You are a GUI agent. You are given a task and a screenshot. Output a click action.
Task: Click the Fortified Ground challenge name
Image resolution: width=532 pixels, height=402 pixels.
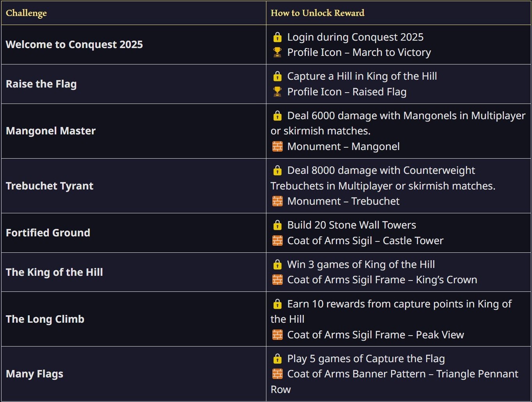48,233
